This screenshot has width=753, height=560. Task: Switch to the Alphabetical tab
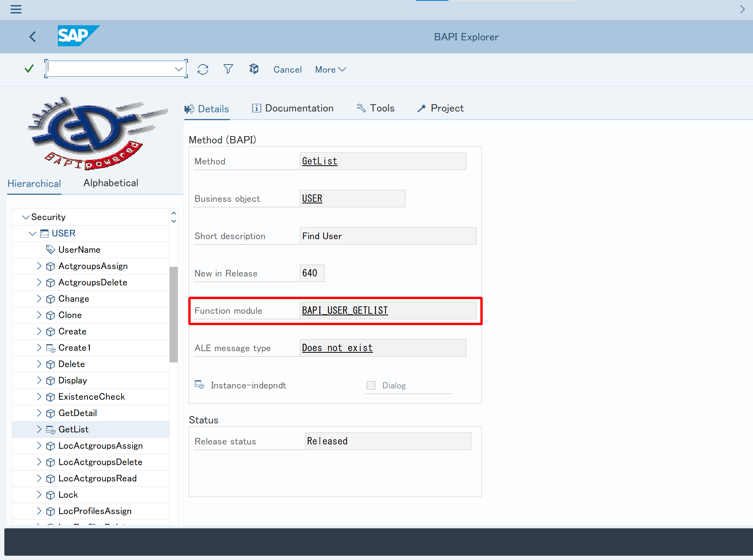[x=111, y=183]
